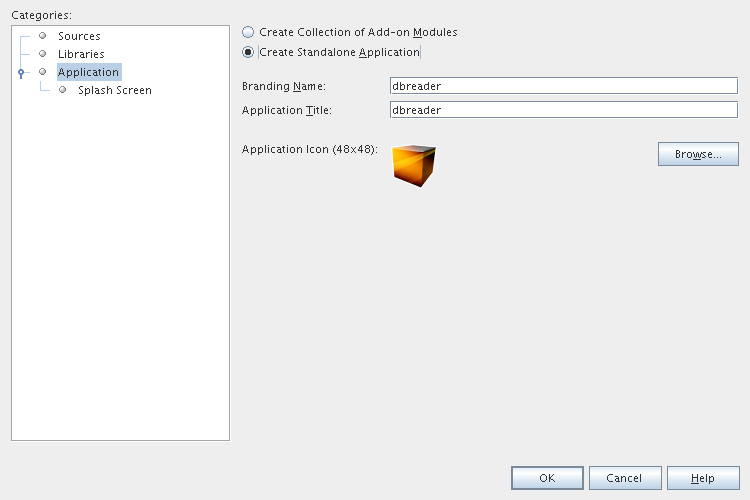
Task: Open the Sources category
Action: click(79, 36)
